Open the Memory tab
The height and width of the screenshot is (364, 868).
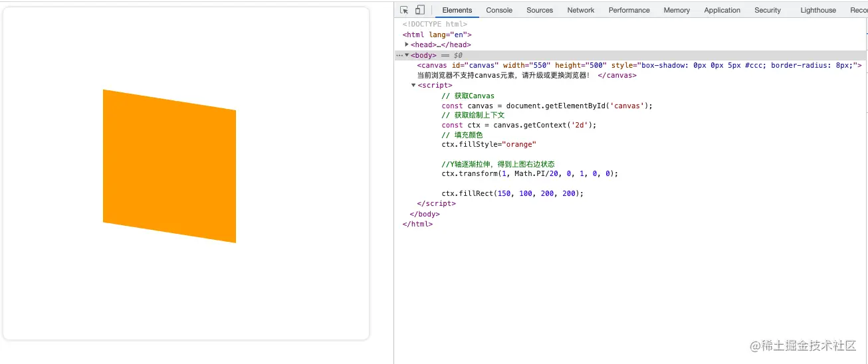point(677,10)
